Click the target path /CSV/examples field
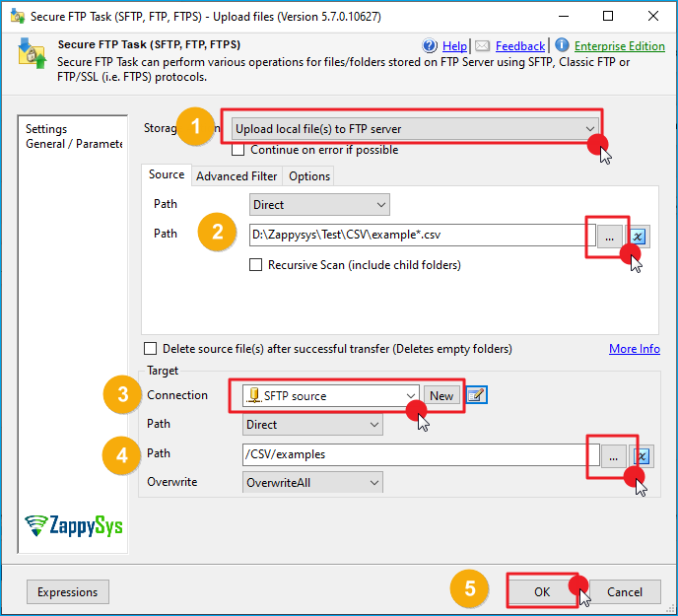The height and width of the screenshot is (616, 678). click(x=414, y=455)
